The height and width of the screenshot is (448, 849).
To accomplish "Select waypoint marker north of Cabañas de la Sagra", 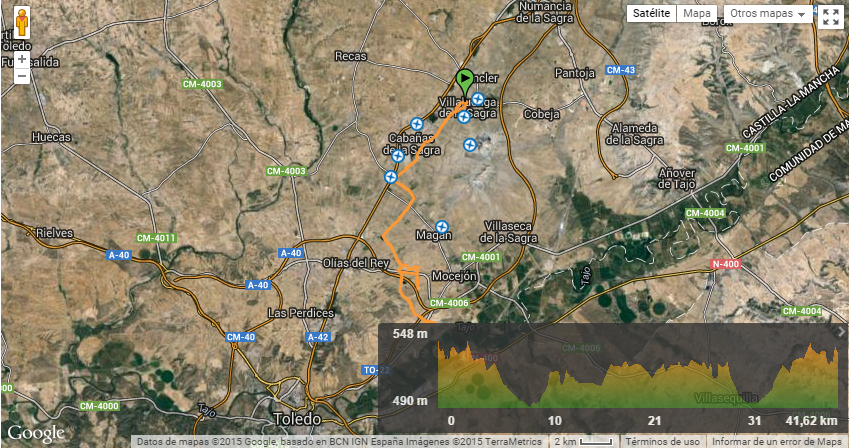I will pyautogui.click(x=416, y=124).
